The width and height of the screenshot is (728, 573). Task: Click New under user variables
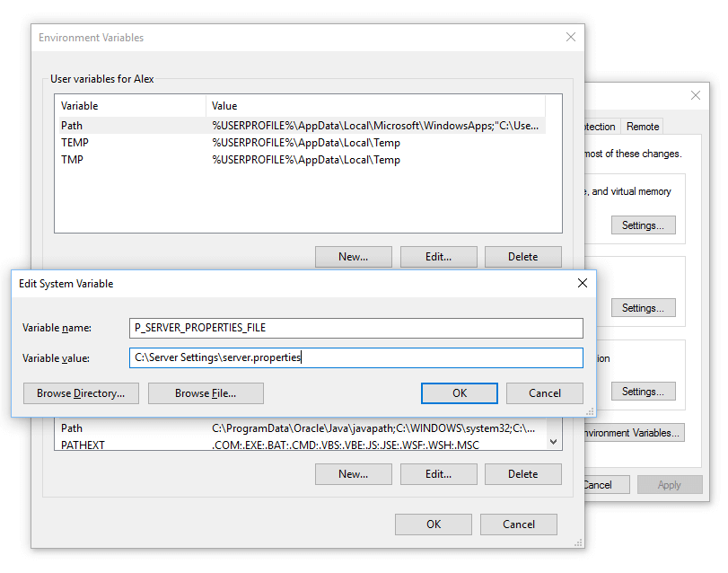tap(353, 257)
